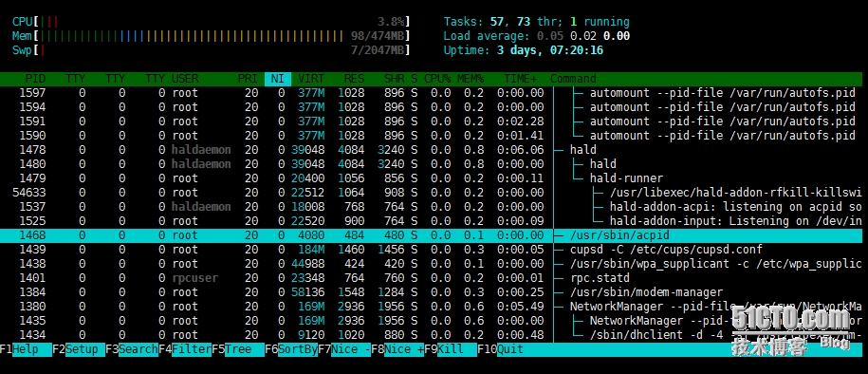Sort by the CPU% column header
Screen dimensions: 868x374
(437, 79)
